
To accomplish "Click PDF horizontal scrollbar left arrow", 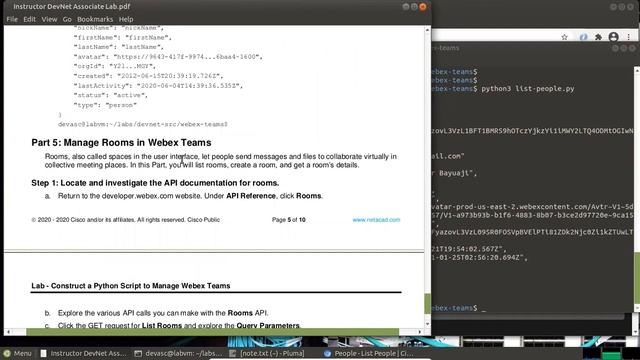I will (9, 332).
